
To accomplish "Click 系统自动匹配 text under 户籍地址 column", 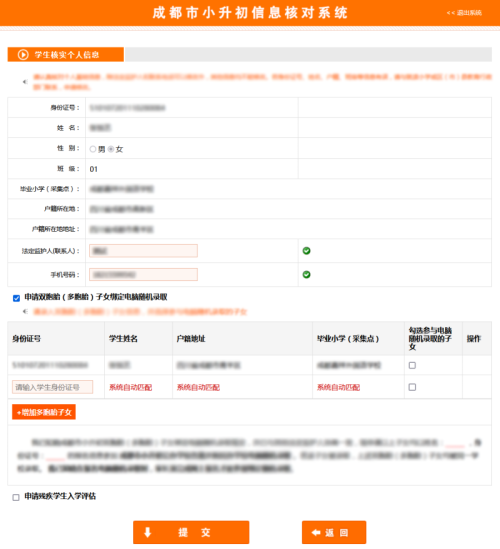I will 198,387.
